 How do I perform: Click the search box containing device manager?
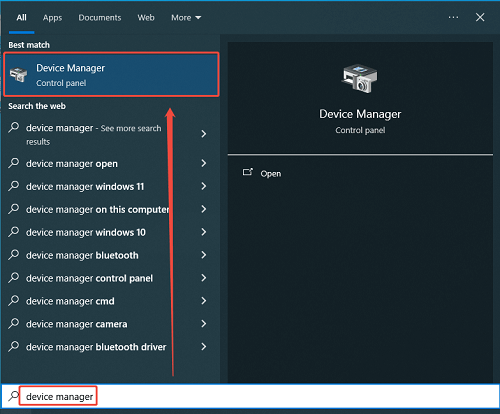point(250,396)
